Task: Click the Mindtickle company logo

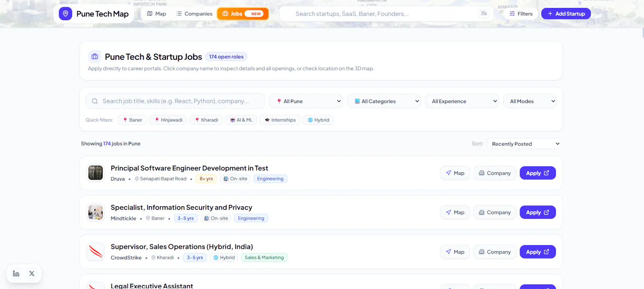Action: 95,212
